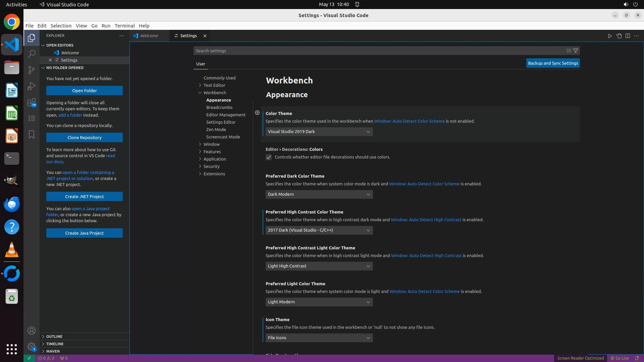644x362 pixels.
Task: Toggle the Editor Decorations Colors checkbox
Action: coord(269,157)
